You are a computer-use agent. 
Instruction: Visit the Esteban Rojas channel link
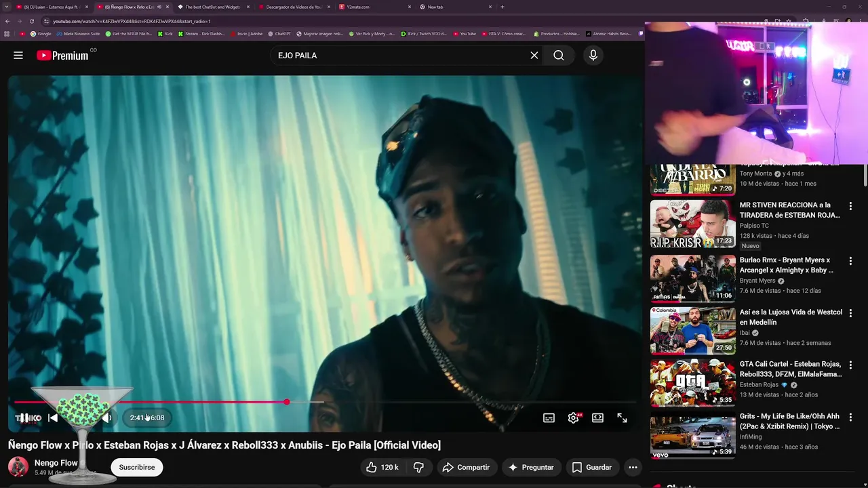(x=759, y=385)
